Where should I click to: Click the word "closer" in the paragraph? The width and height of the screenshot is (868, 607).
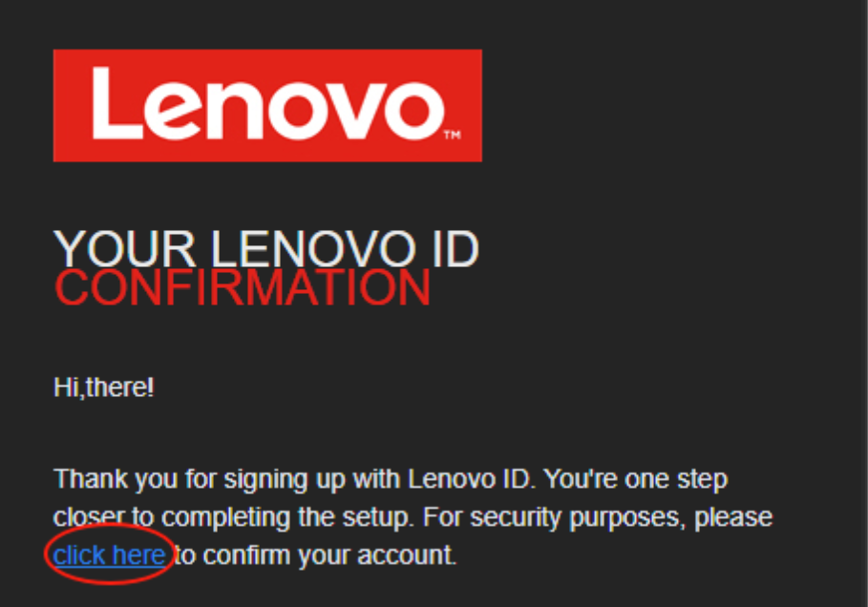(x=88, y=517)
